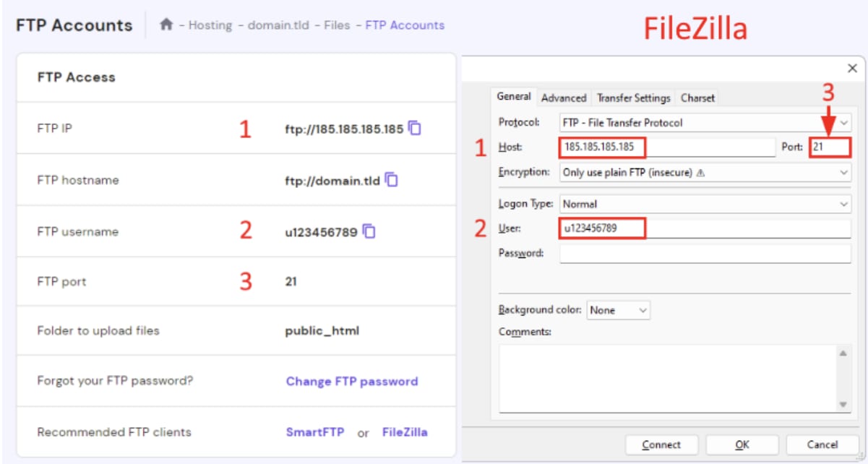Open the Change FTP password link
This screenshot has width=868, height=464.
coord(352,382)
